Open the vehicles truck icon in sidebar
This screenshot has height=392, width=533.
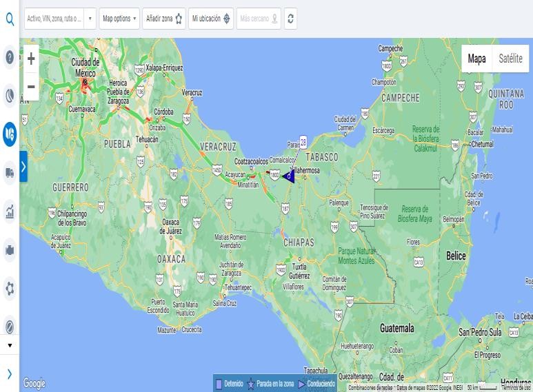(x=10, y=172)
